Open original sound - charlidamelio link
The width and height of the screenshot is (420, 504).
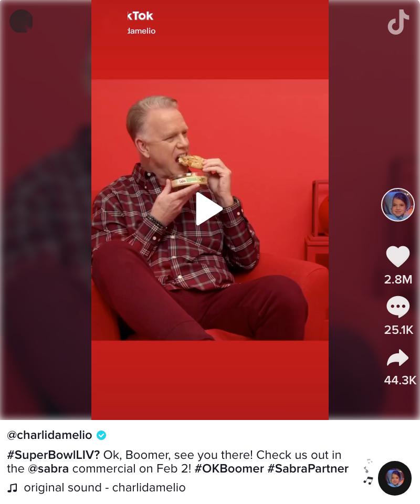(105, 488)
